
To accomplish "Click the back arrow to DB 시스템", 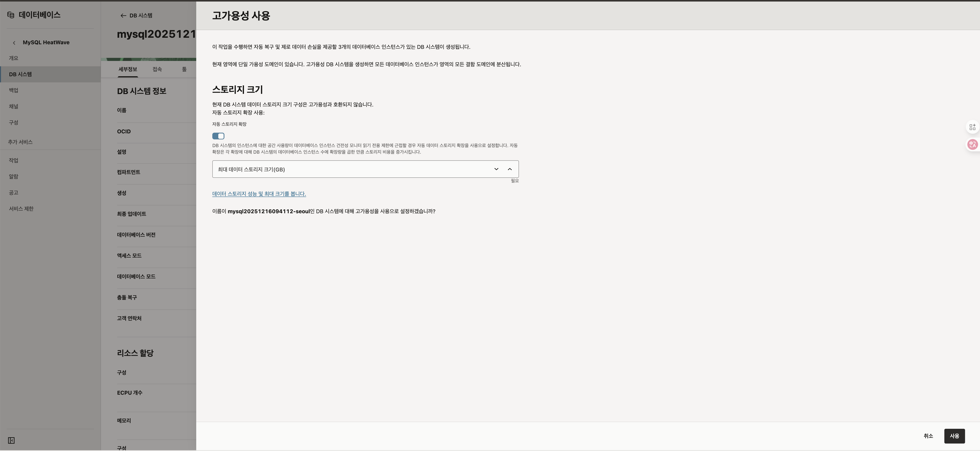I will click(x=123, y=16).
